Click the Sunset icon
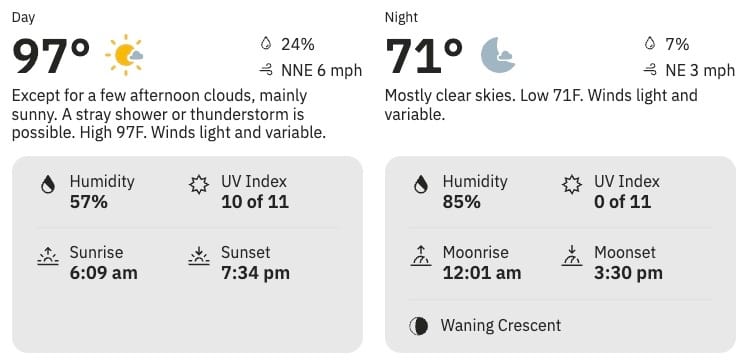Image resolution: width=750 pixels, height=363 pixels. tap(199, 256)
